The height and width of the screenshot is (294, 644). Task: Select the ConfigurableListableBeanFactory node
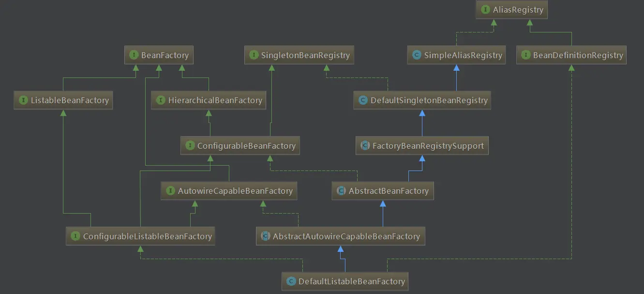(x=141, y=236)
